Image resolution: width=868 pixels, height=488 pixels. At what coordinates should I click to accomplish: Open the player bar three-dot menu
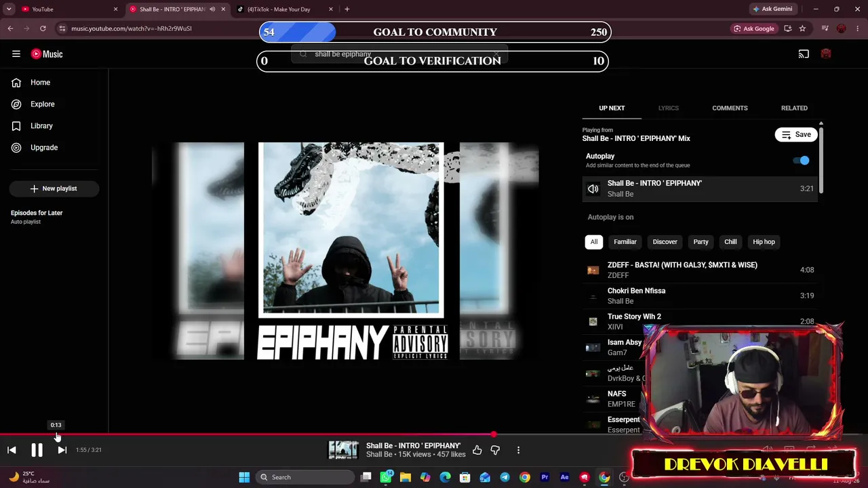pos(518,450)
